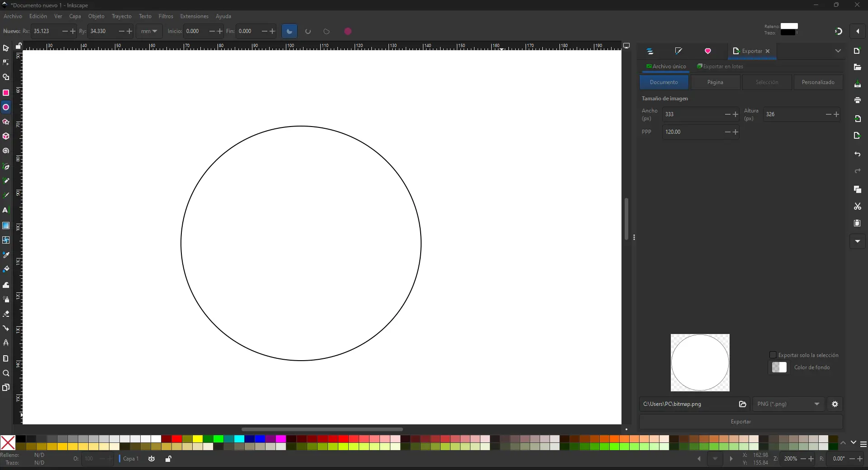The height and width of the screenshot is (470, 868).
Task: Select the Zoom tool
Action: tap(6, 373)
